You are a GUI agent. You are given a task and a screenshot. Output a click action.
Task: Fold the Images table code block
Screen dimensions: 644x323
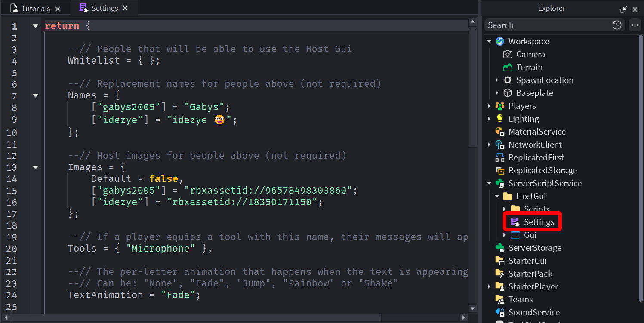pyautogui.click(x=36, y=167)
